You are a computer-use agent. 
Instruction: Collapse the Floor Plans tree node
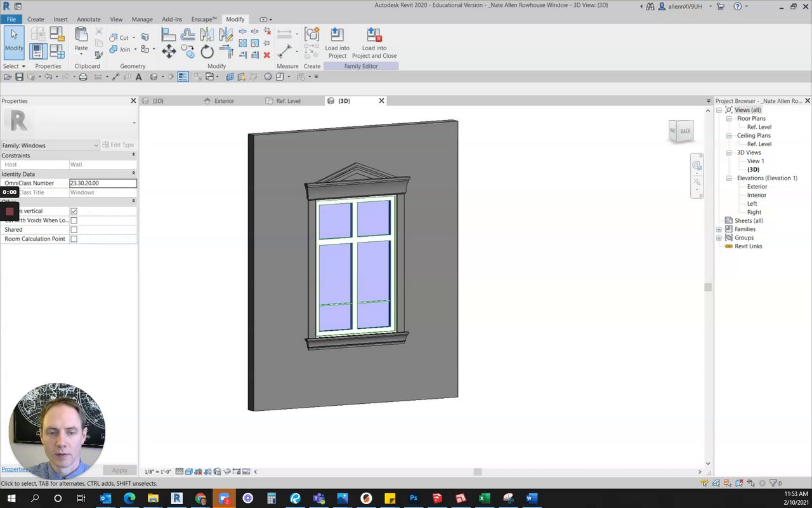click(730, 119)
